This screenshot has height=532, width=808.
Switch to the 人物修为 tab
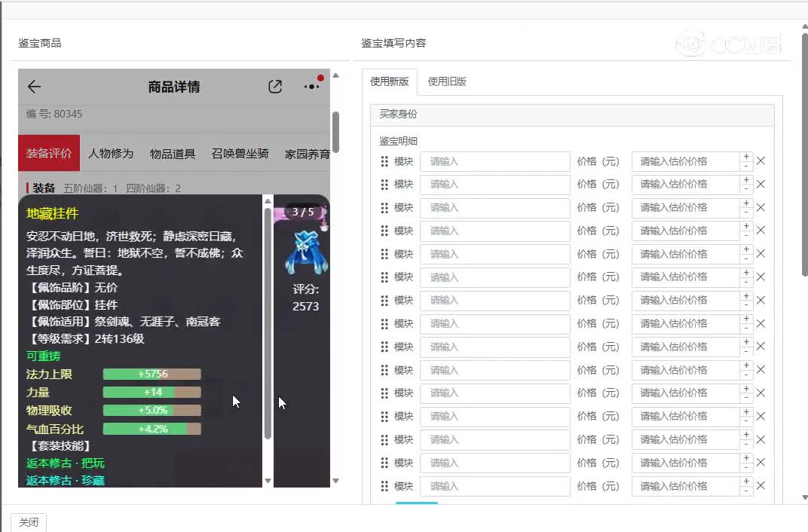click(111, 154)
